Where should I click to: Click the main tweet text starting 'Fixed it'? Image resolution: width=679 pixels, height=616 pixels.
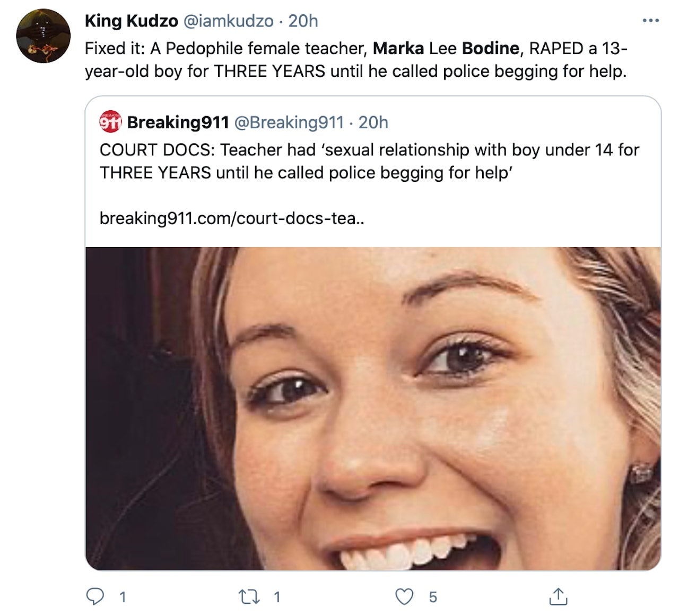(355, 59)
